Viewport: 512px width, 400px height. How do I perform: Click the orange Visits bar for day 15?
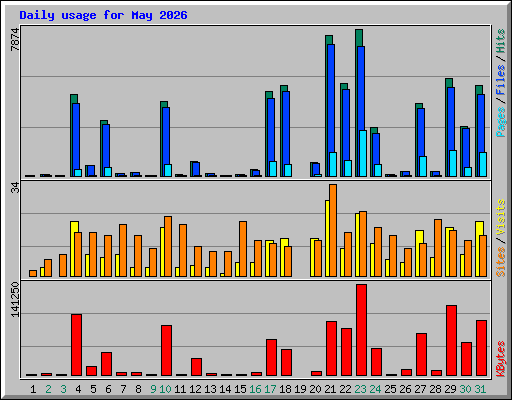point(243,249)
